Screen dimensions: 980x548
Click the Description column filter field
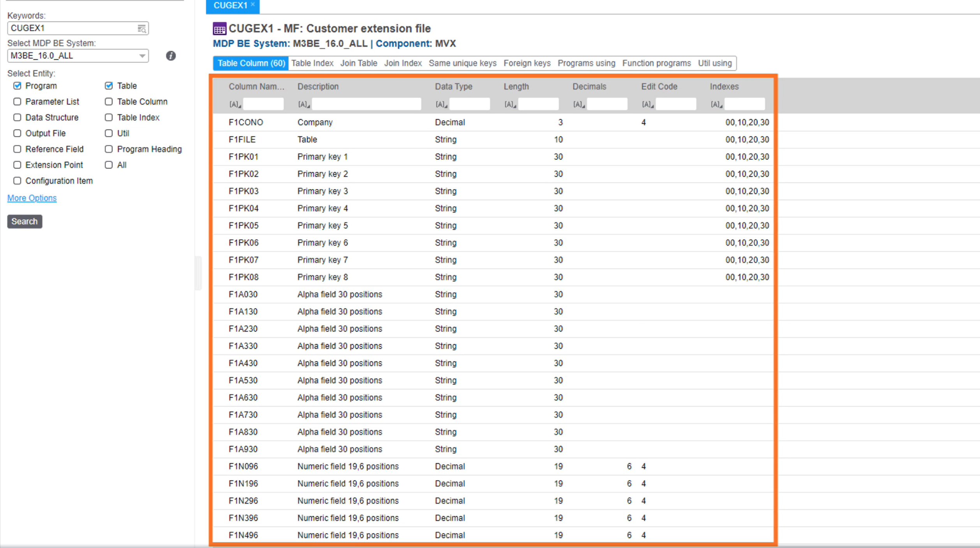click(x=366, y=104)
